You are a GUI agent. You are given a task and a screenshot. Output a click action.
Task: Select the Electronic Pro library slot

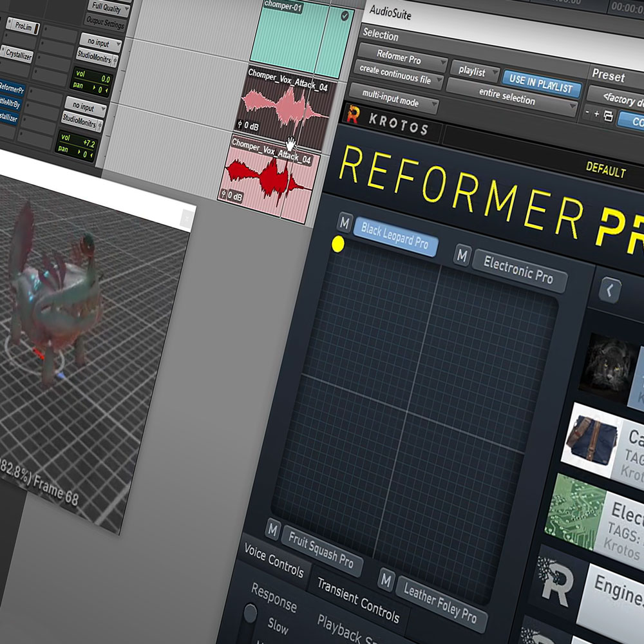pos(519,270)
